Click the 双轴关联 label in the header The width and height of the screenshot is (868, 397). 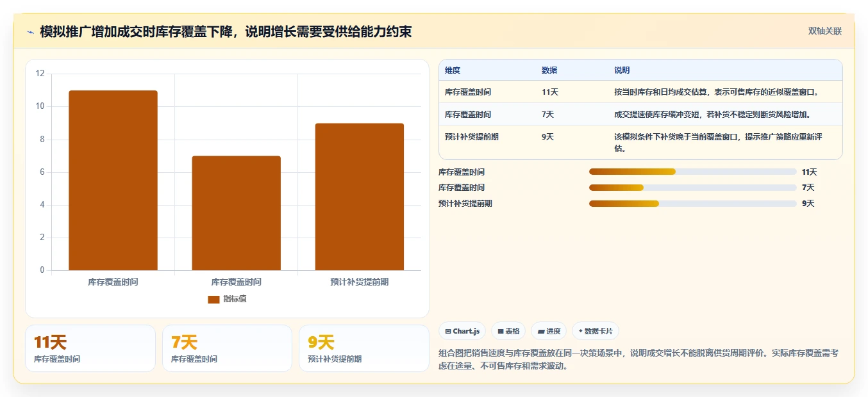click(824, 31)
